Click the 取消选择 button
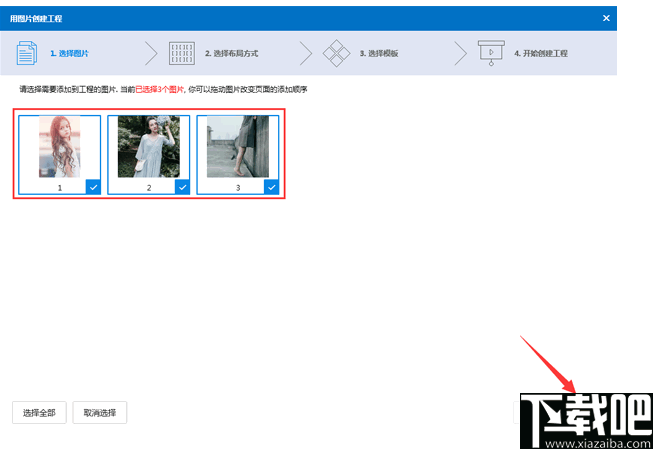 [100, 413]
